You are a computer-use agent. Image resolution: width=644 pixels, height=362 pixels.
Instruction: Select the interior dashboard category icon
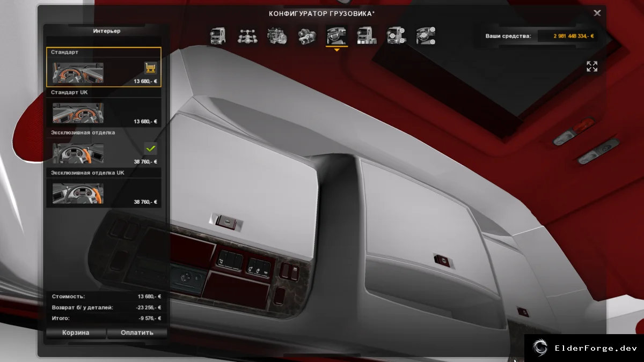337,36
